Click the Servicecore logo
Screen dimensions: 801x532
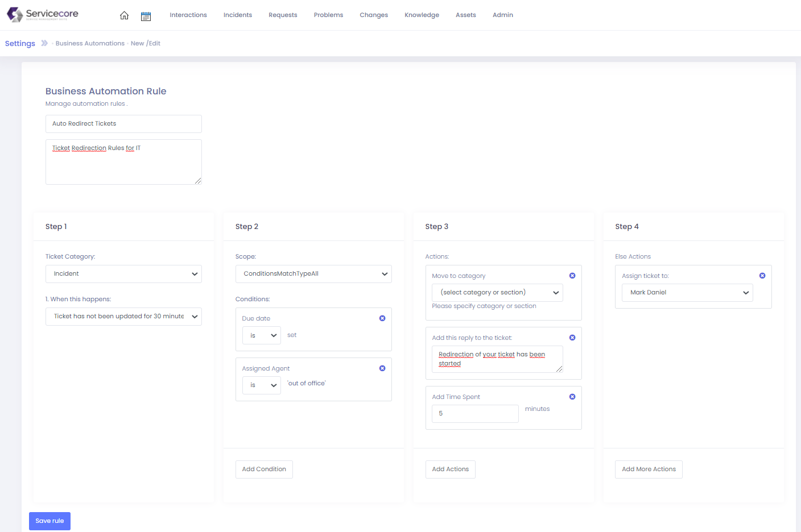point(42,14)
